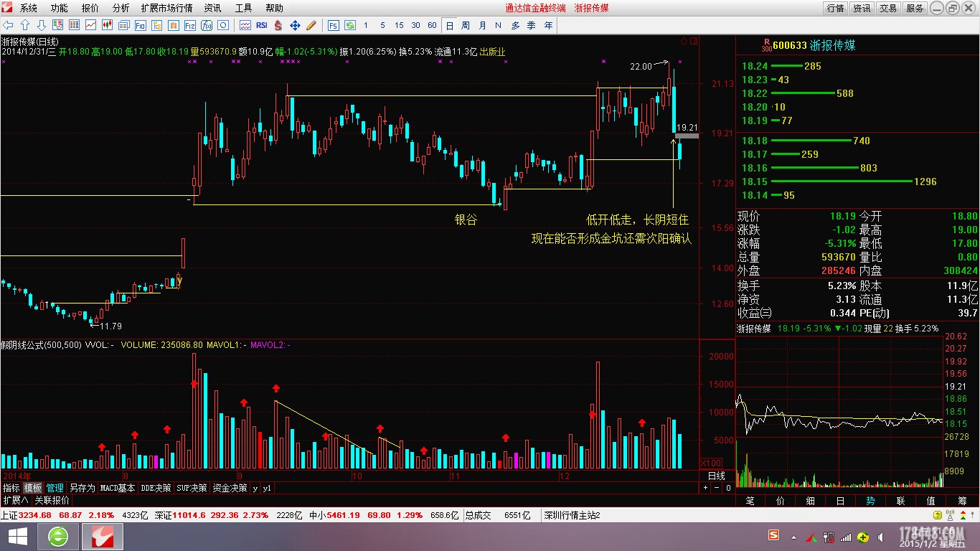Click the 交易 button at top right
Screen dimensions: 980x551
coord(888,8)
